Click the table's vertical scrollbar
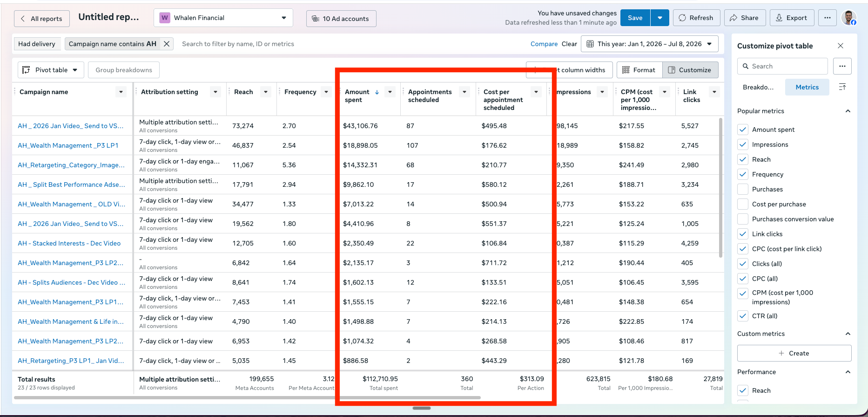868x417 pixels. [721, 187]
